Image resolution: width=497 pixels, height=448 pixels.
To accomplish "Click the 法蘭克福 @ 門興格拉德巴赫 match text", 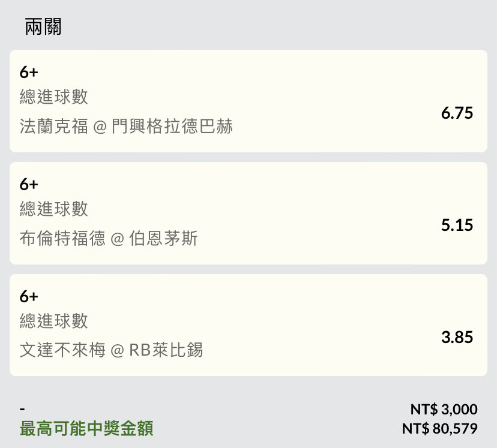I will (x=126, y=126).
